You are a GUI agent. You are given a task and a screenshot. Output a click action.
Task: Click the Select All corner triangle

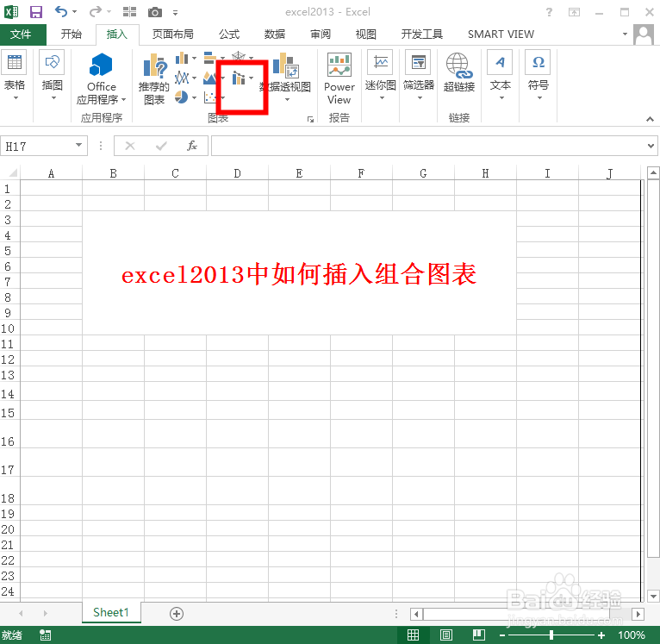[x=11, y=172]
